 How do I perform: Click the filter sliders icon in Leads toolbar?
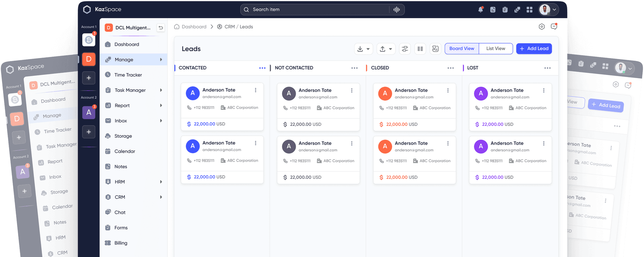pyautogui.click(x=405, y=49)
